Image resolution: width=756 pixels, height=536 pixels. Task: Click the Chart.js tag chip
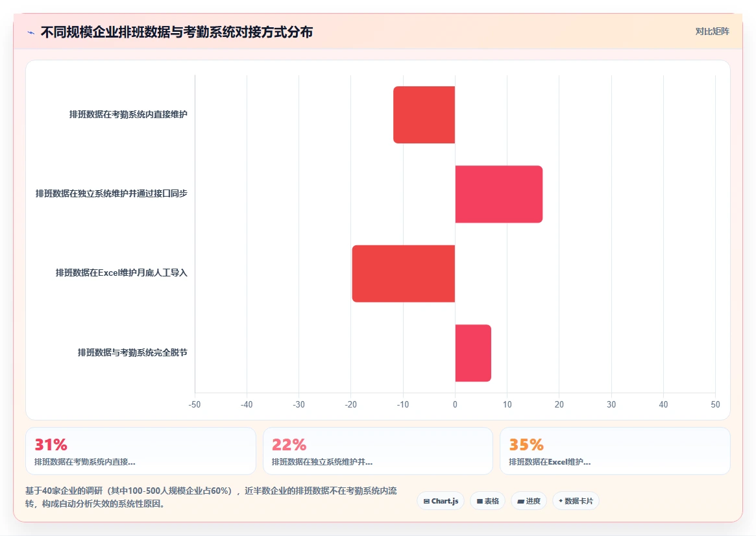click(x=441, y=501)
